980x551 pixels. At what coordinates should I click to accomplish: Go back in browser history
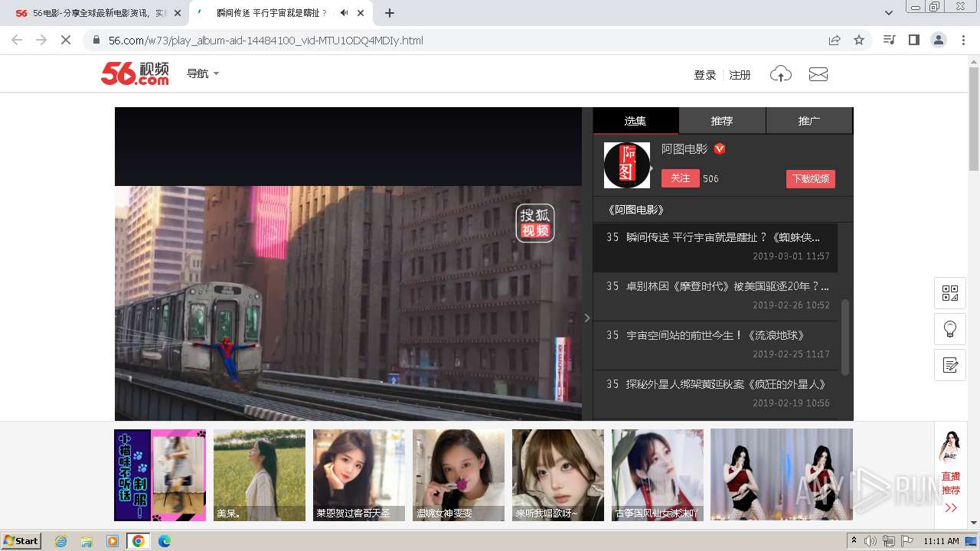(17, 40)
